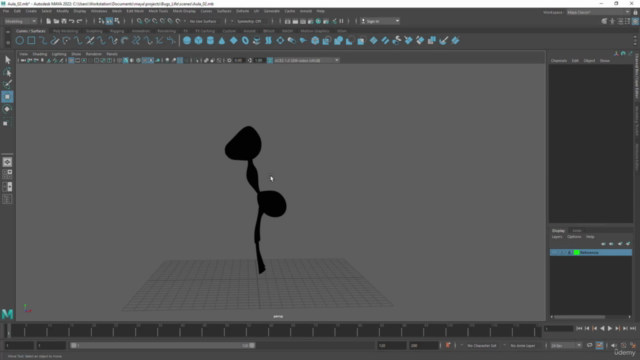Switch to four view layout
Image resolution: width=640 pixels, height=360 pixels.
[x=7, y=174]
